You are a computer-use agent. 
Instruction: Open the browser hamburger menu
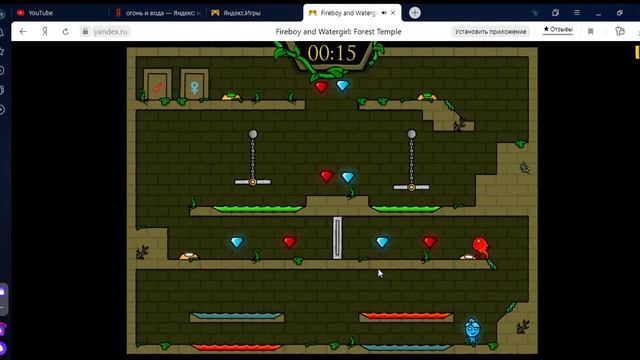(577, 13)
